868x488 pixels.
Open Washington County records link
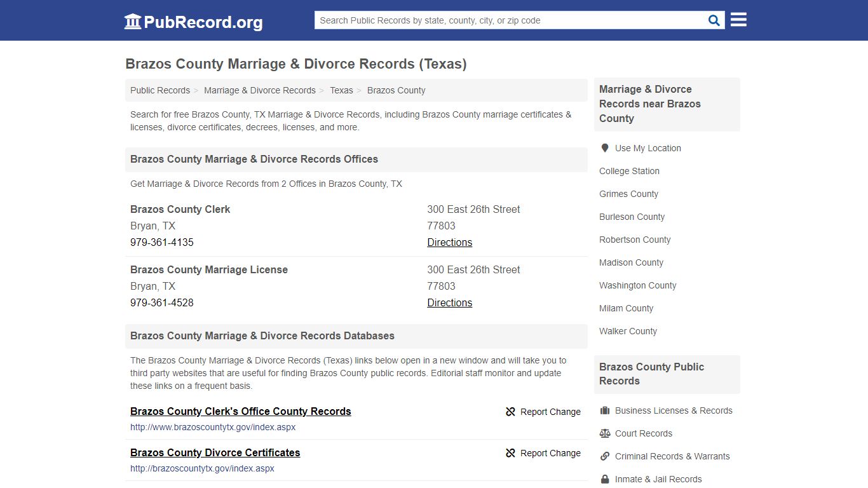click(637, 285)
